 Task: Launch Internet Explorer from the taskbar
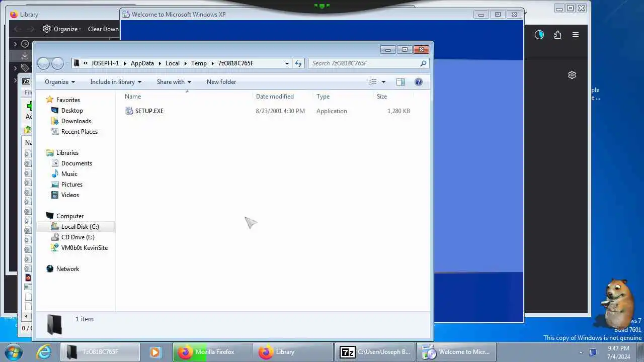[44, 352]
